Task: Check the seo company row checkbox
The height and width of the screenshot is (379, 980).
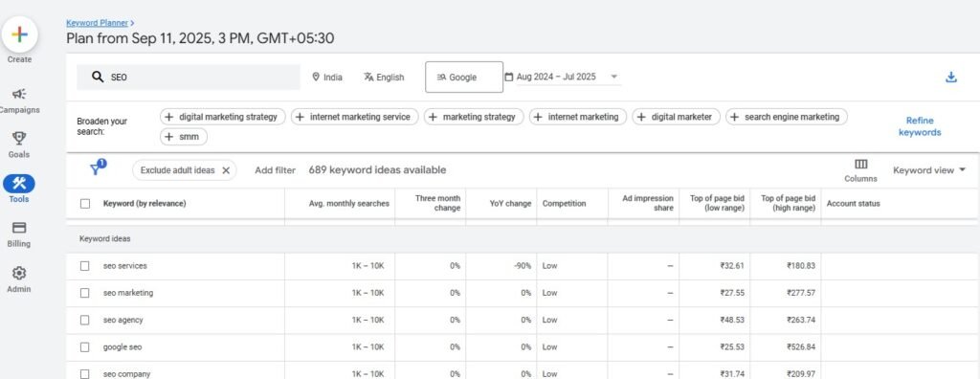Action: [85, 374]
